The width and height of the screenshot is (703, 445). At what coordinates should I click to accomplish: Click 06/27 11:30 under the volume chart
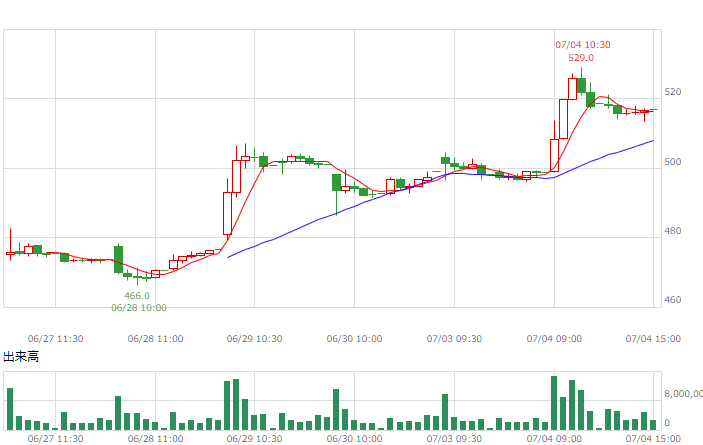pos(56,438)
